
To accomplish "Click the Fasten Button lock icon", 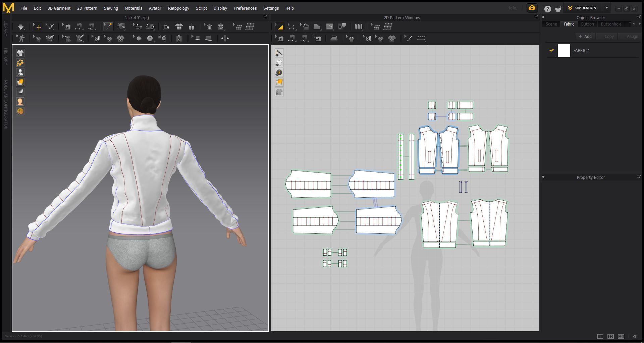I will click(x=163, y=38).
